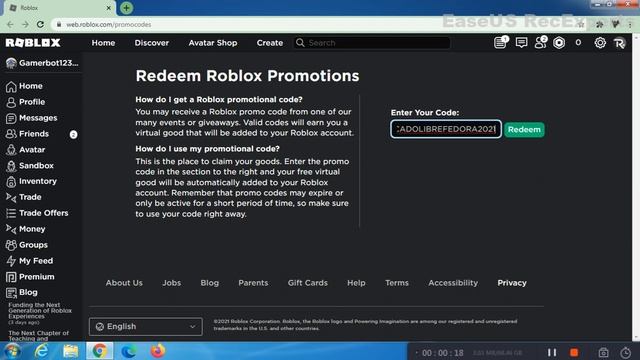Open Microsoft Edge from taskbar
Viewport: 640px width, 360px height.
(x=129, y=351)
